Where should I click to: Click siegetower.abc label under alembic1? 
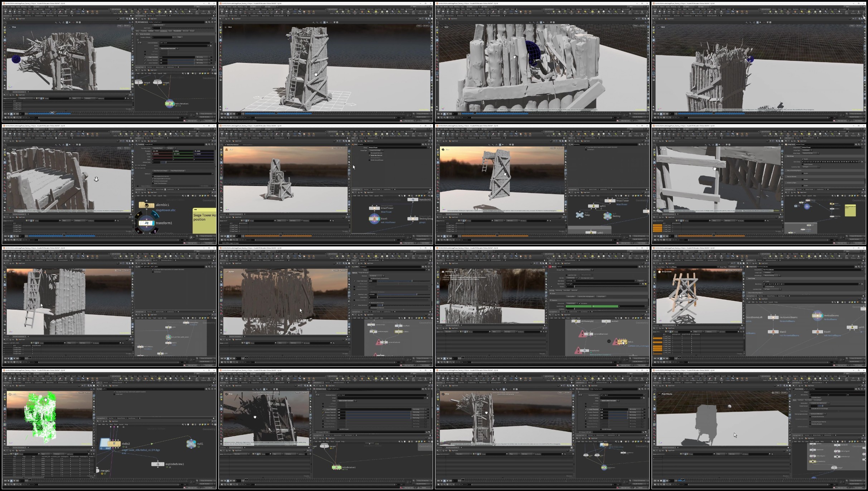(x=166, y=210)
